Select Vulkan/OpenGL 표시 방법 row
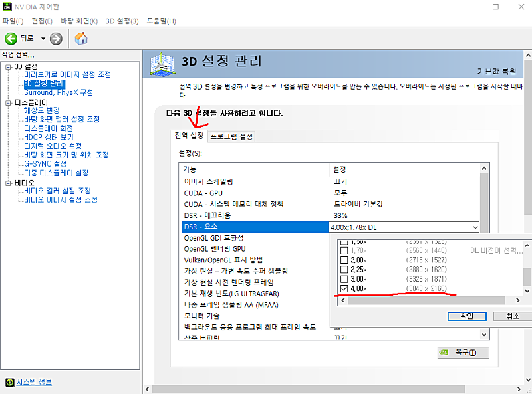This screenshot has width=532, height=394. 255,260
